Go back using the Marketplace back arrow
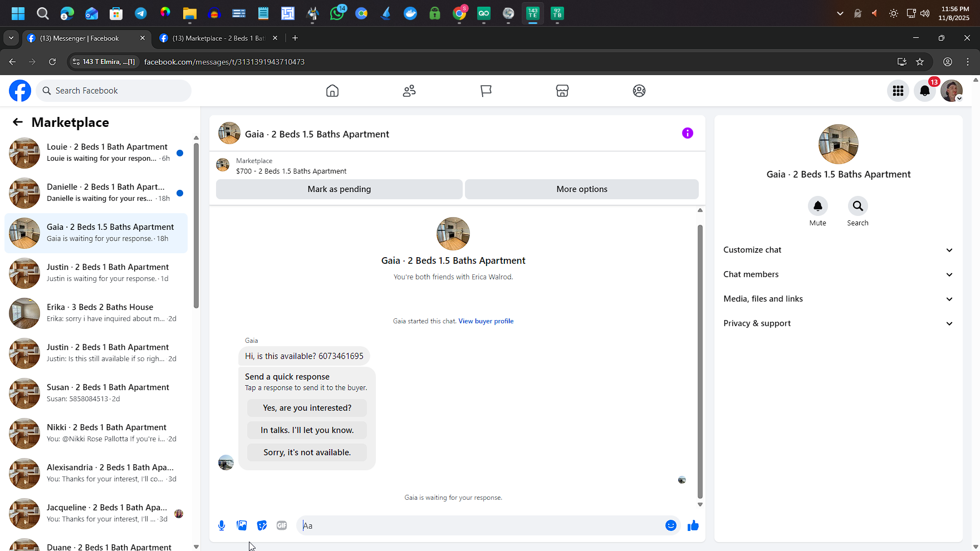980x551 pixels. coord(18,122)
